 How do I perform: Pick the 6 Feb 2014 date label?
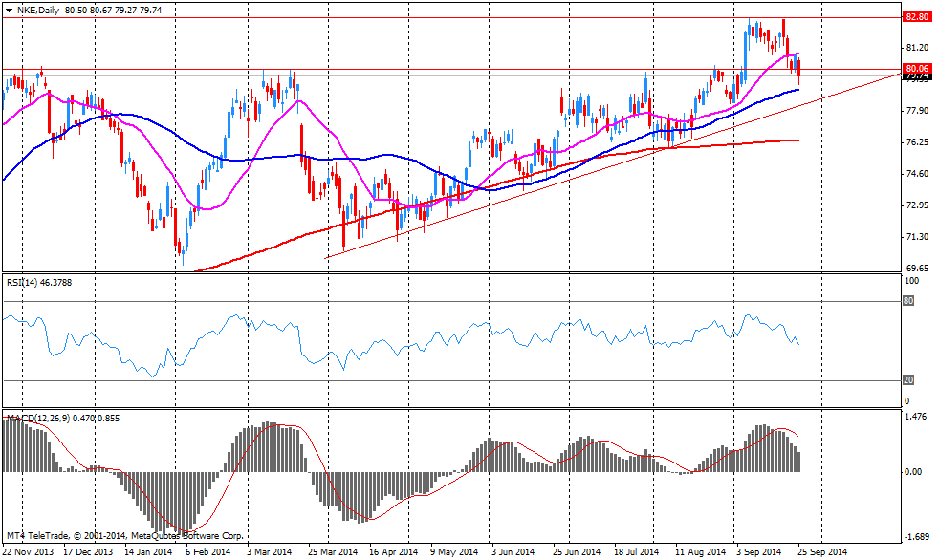(207, 551)
